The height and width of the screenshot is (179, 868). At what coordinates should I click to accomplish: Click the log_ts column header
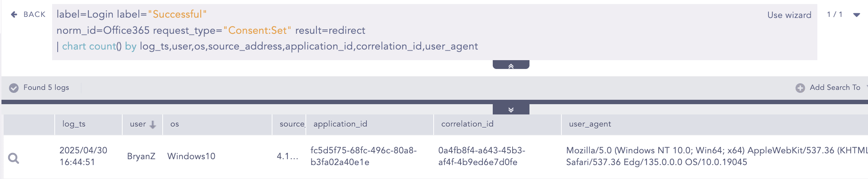[x=74, y=124]
